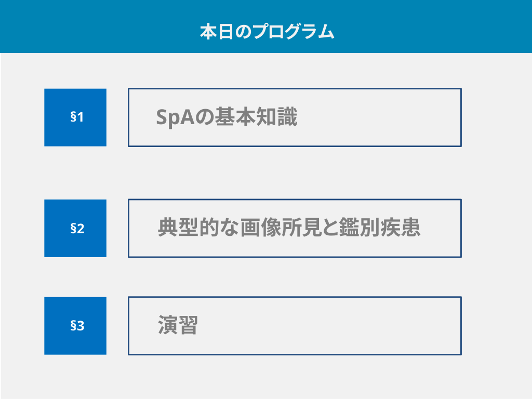Click the 本日のプログラム slide title
This screenshot has height=399, width=532.
267,31
